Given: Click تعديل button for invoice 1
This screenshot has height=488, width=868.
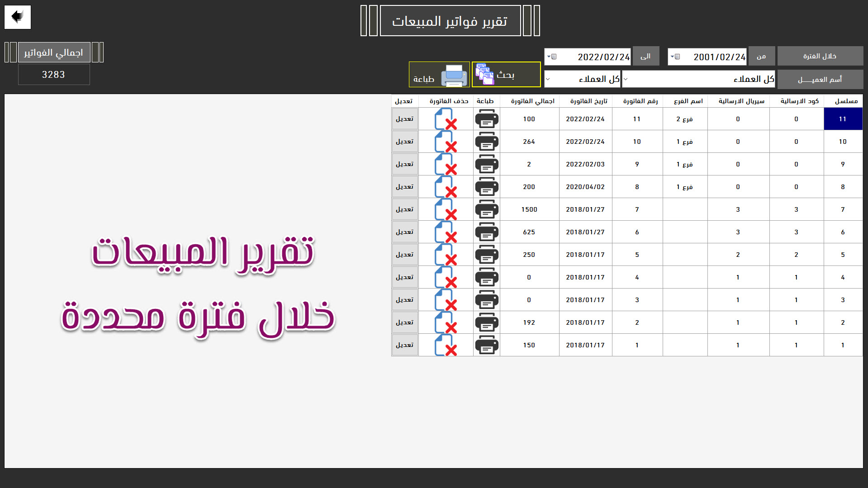Looking at the screenshot, I should pos(405,345).
